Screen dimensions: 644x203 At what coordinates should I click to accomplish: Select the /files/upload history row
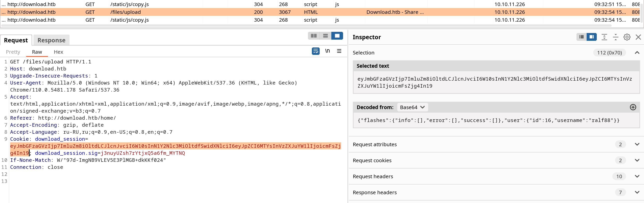(320, 12)
